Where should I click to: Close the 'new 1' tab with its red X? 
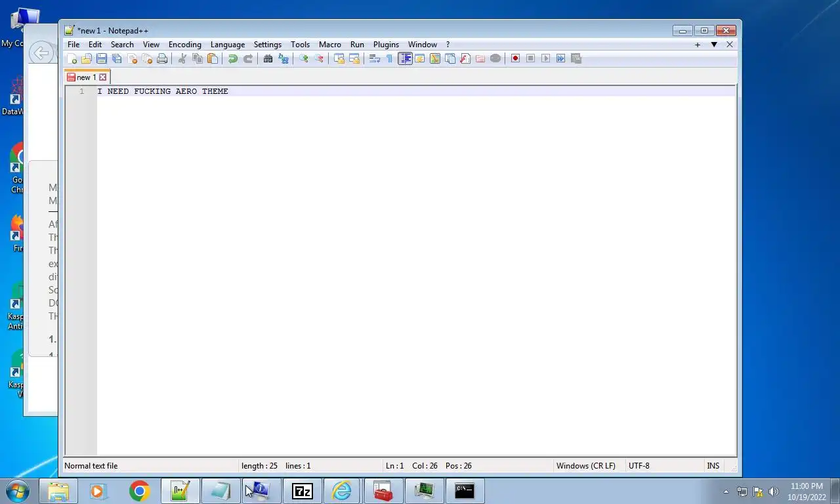[x=102, y=77]
